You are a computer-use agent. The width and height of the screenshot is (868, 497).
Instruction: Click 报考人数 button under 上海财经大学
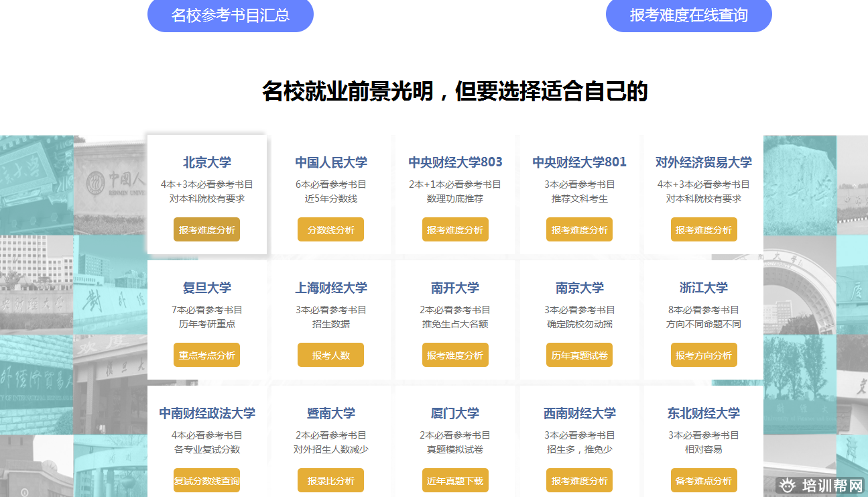click(x=330, y=355)
